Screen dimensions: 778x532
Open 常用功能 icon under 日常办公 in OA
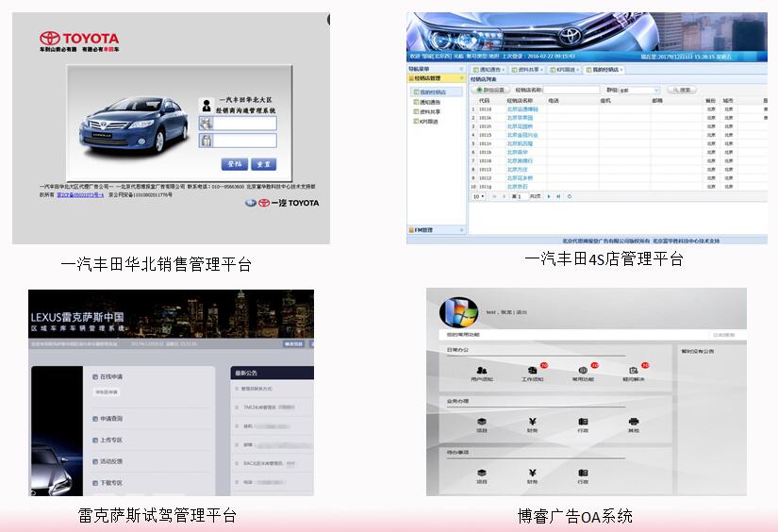(x=583, y=370)
